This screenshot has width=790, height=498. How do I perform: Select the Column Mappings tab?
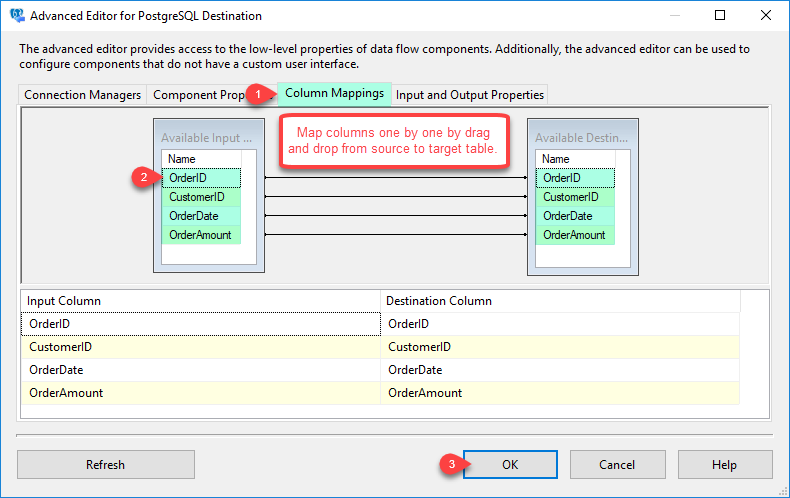334,93
